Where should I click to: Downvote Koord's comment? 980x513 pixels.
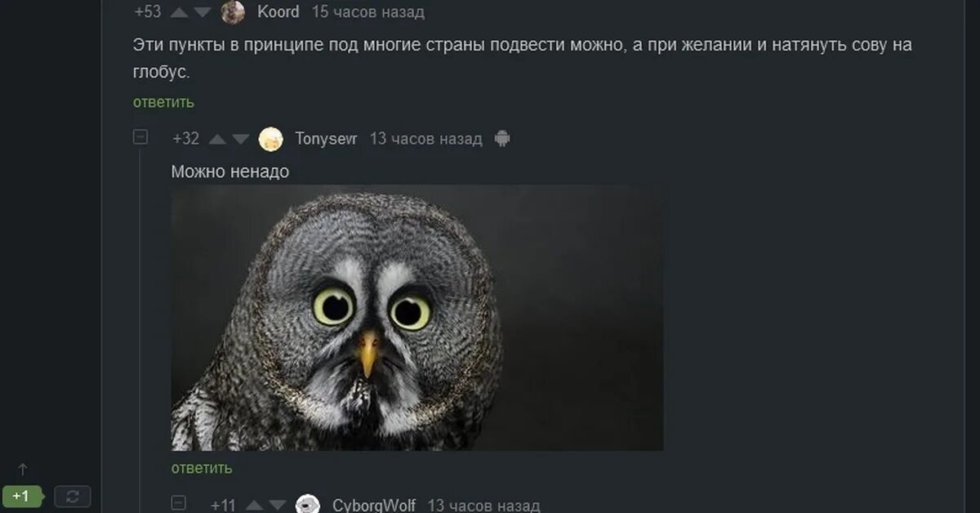203,13
